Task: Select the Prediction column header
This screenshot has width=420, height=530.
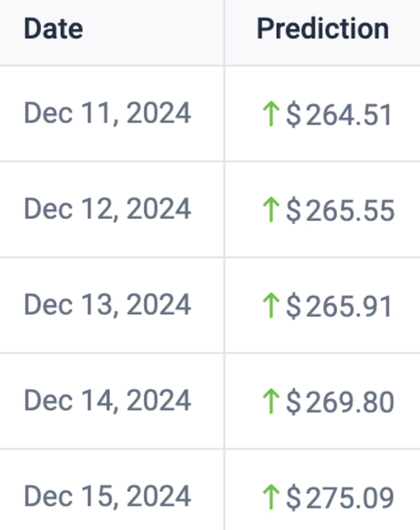Action: 323,29
